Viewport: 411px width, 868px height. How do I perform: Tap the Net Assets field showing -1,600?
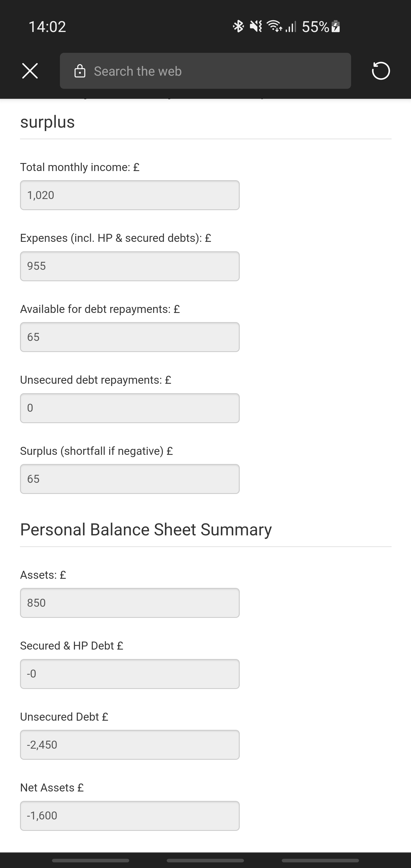[130, 816]
